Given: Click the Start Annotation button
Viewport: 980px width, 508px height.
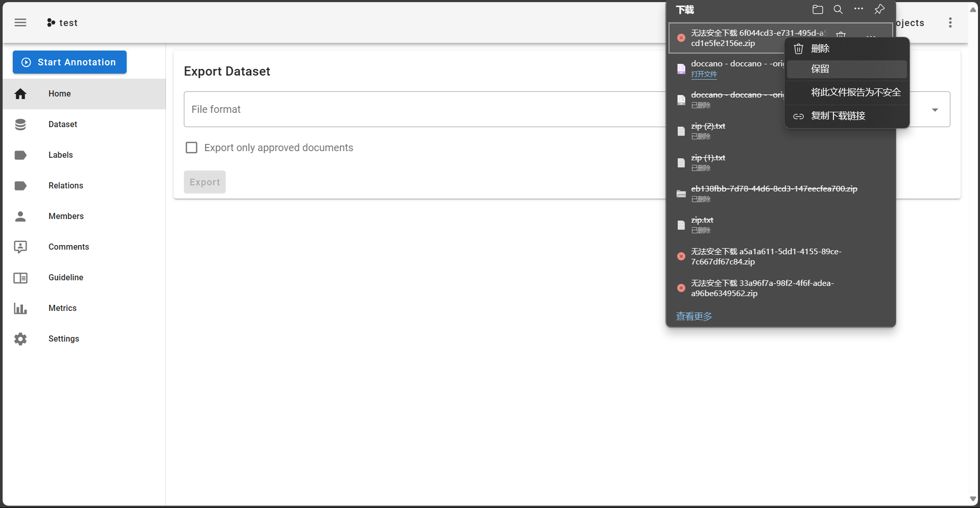Looking at the screenshot, I should click(69, 62).
